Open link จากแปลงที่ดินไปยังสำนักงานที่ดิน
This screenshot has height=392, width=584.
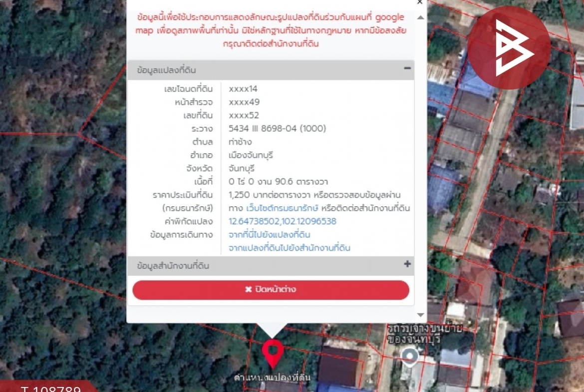pyautogui.click(x=290, y=248)
